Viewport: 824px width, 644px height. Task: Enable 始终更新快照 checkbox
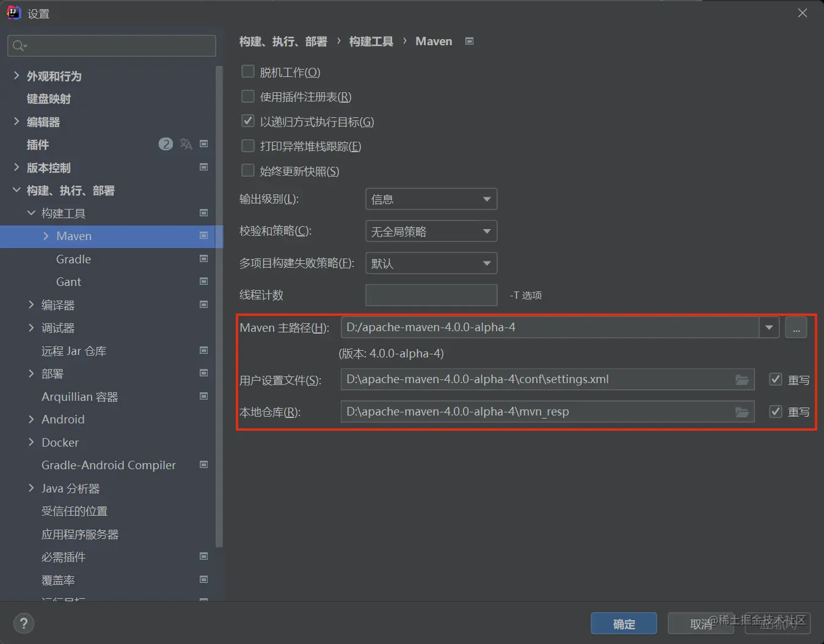(x=248, y=170)
